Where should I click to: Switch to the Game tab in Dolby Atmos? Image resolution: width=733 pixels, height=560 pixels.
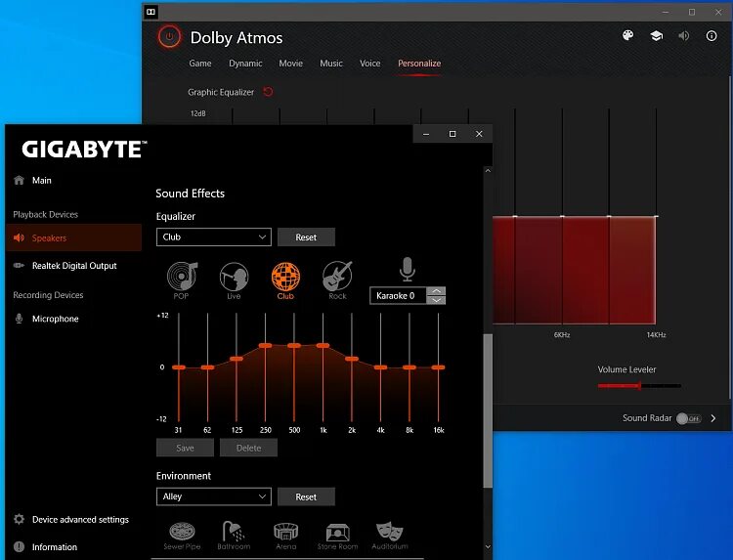pyautogui.click(x=200, y=64)
